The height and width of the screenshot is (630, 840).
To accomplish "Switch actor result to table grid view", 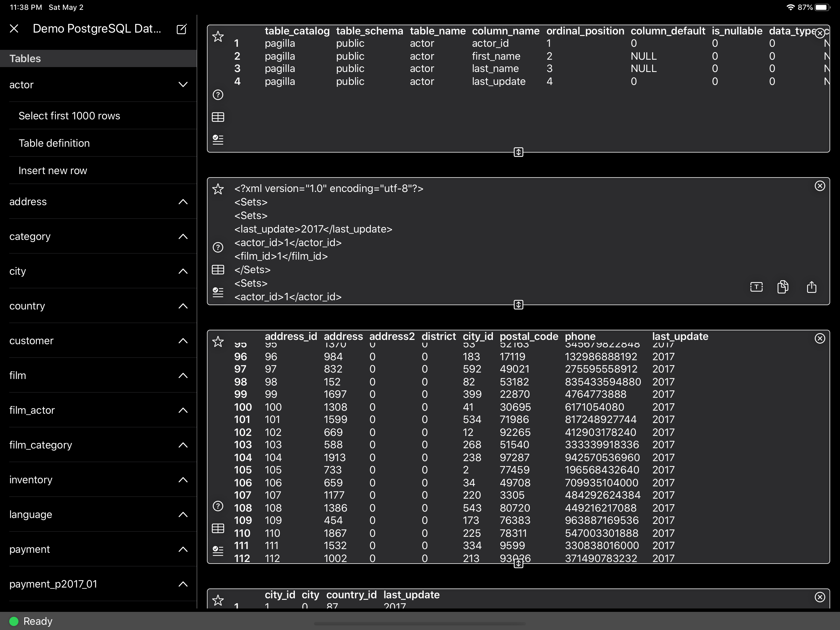I will pyautogui.click(x=218, y=117).
